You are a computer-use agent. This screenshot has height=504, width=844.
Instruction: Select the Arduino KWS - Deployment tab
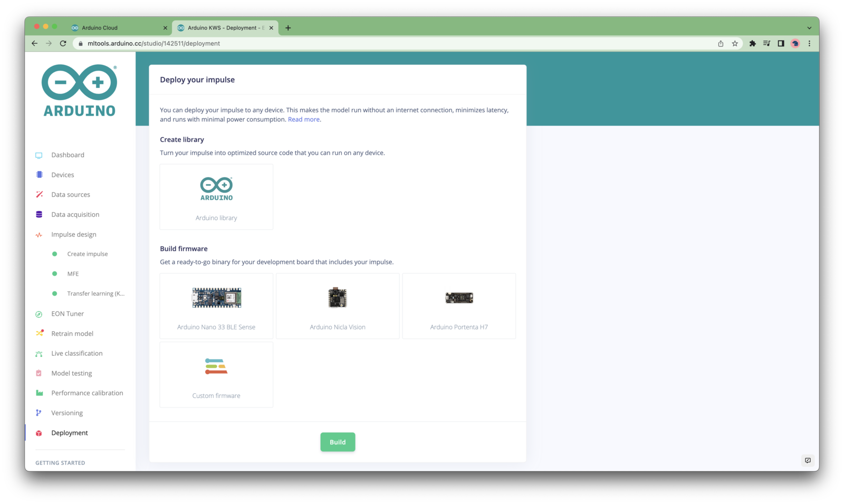point(226,28)
